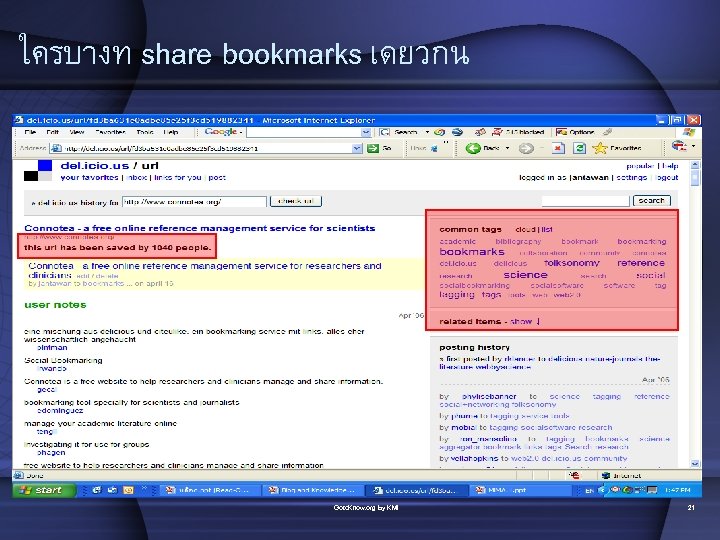This screenshot has height=540, width=720.
Task: Click the Refresh page icon
Action: pos(579,148)
